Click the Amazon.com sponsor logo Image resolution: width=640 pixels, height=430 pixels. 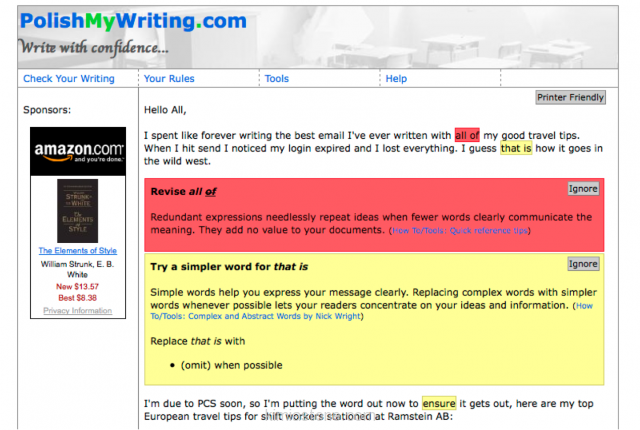78,151
